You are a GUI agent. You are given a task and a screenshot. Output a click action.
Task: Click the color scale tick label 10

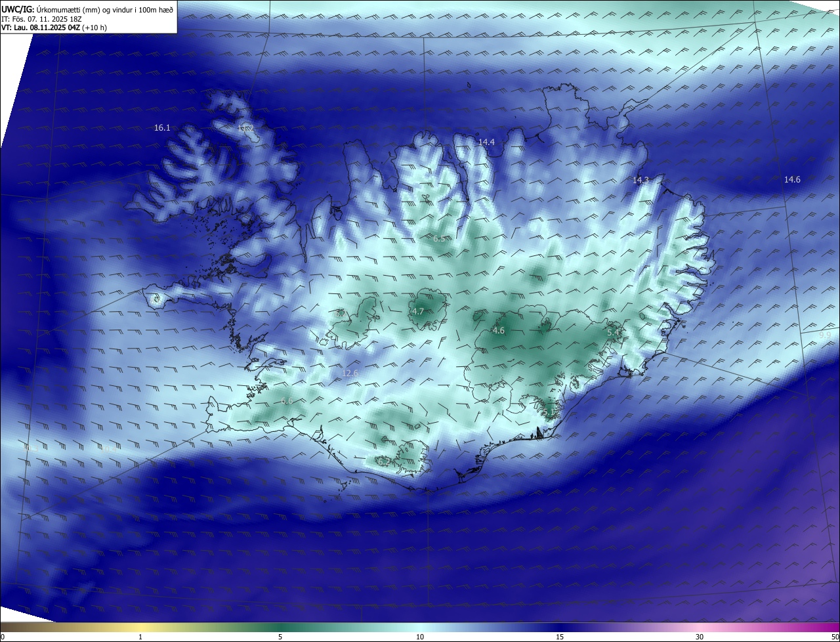[420, 637]
